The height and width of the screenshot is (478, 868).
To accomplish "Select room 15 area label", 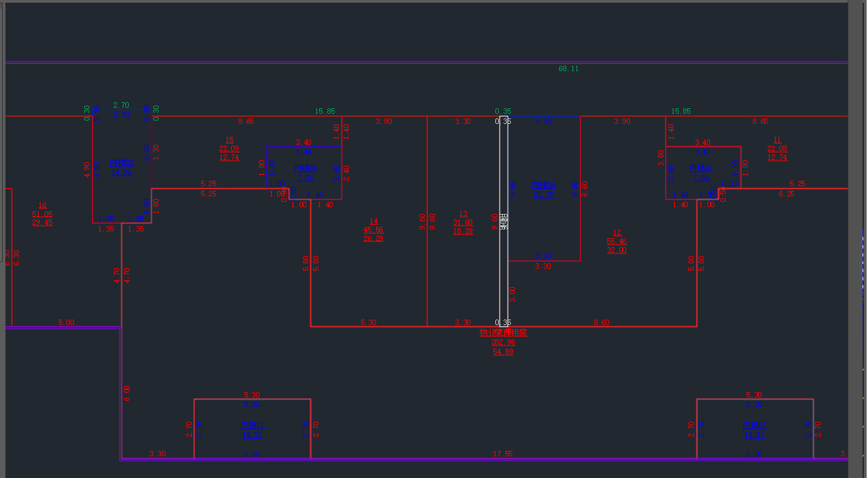I will [229, 148].
